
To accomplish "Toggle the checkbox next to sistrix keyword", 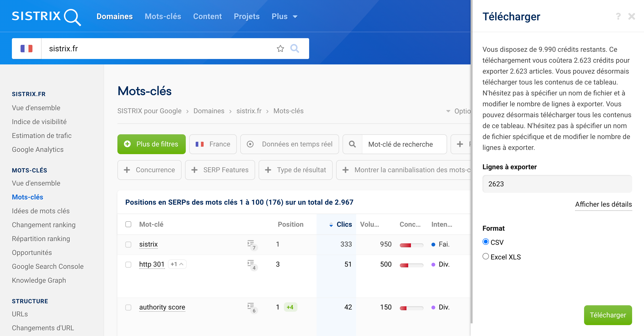I will (x=129, y=244).
